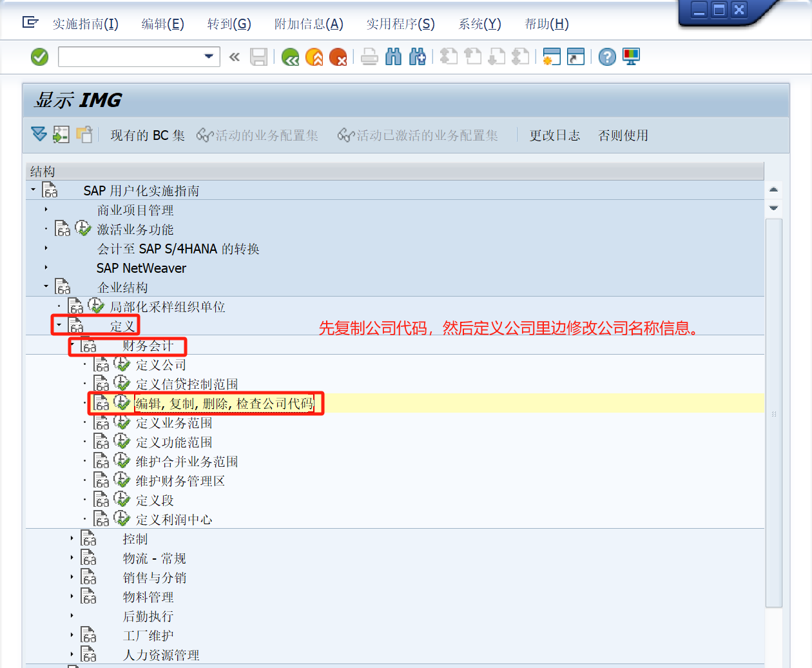Click the 更改日志 button
812x668 pixels.
click(x=555, y=135)
